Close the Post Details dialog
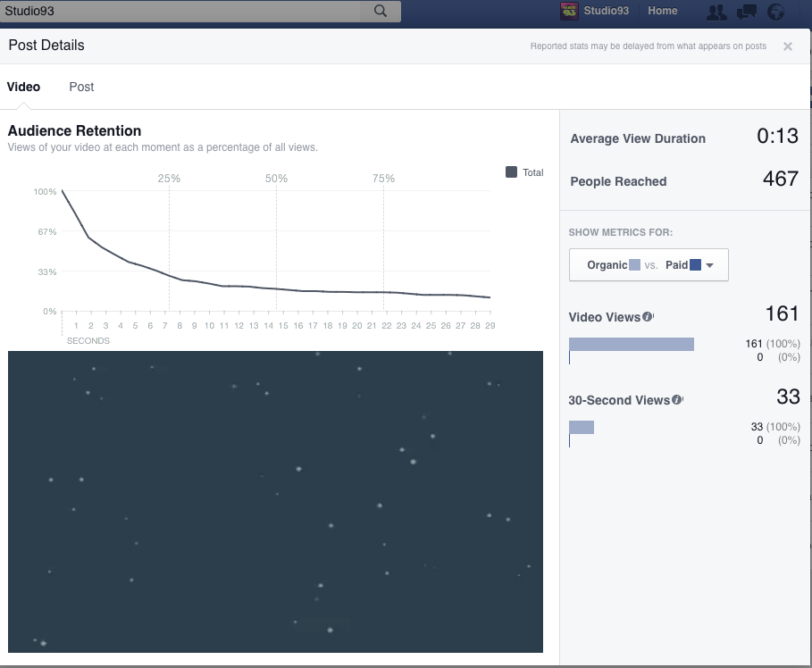Image resolution: width=812 pixels, height=668 pixels. point(788,46)
